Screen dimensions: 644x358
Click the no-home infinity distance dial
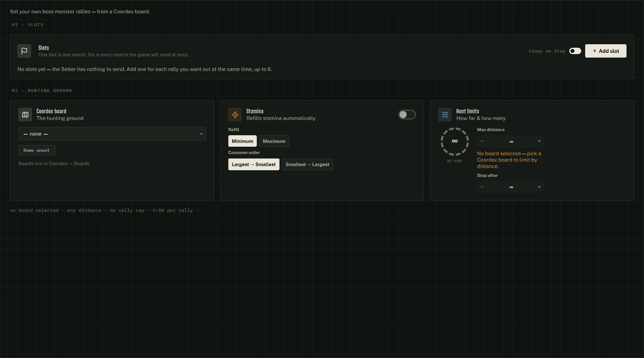(455, 141)
